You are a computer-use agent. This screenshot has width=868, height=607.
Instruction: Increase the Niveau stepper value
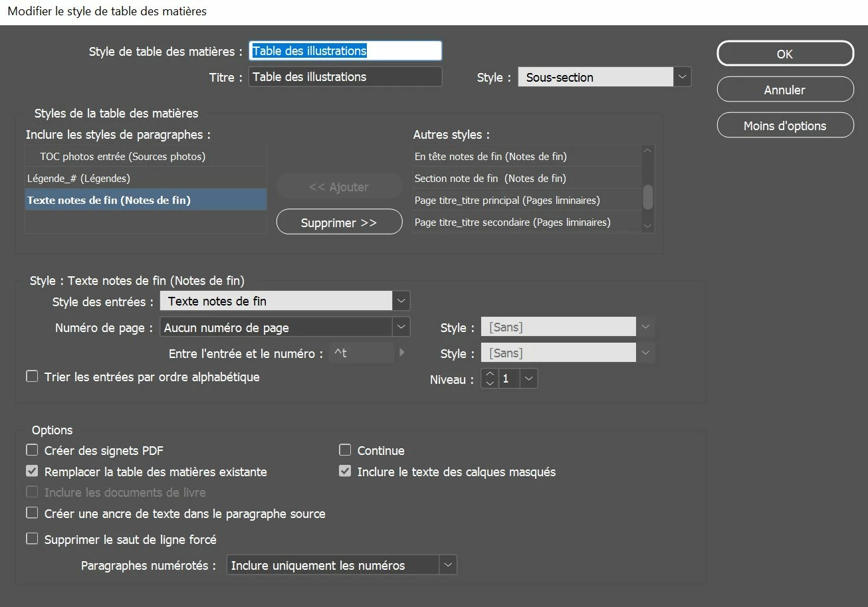point(490,375)
